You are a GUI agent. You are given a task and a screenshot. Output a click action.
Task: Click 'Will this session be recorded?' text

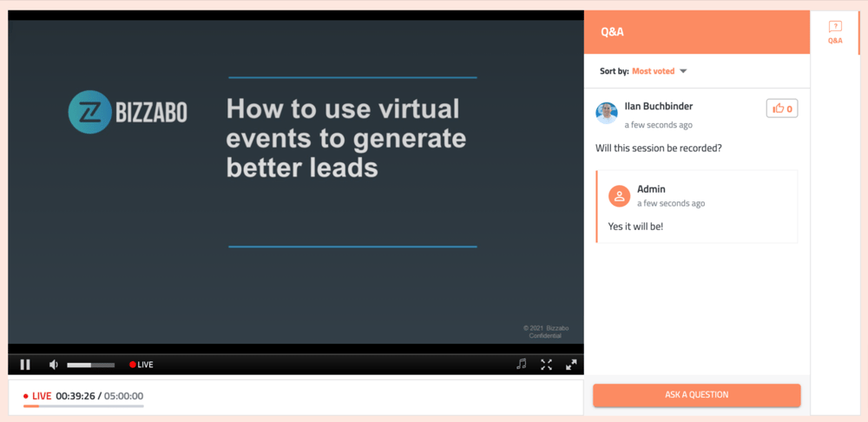[x=659, y=148]
